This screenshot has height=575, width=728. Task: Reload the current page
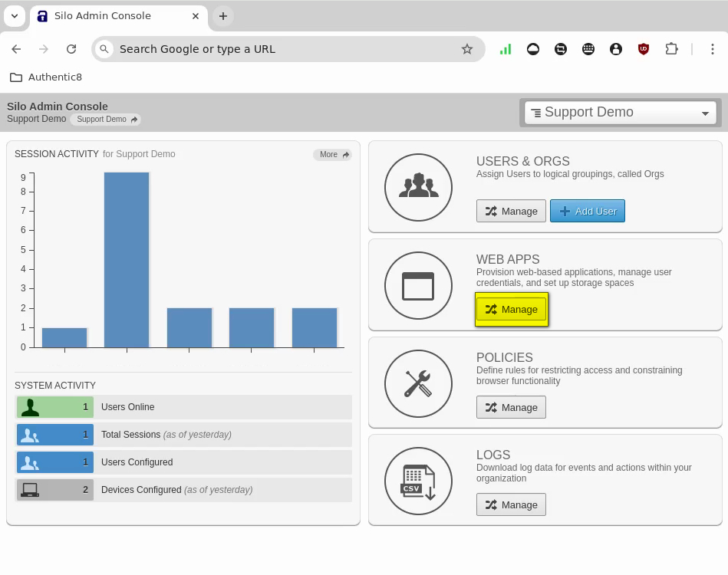71,49
